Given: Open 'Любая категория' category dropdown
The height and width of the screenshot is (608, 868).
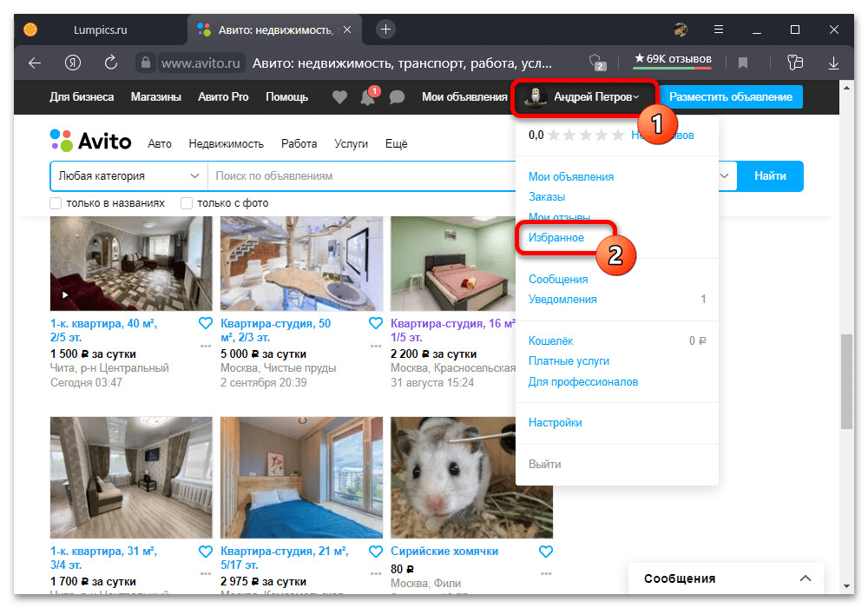Looking at the screenshot, I should pos(128,175).
